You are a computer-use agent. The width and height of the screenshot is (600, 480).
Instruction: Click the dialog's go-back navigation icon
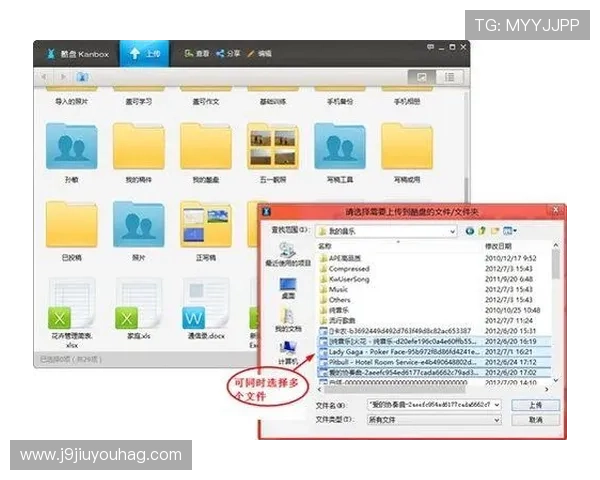470,231
